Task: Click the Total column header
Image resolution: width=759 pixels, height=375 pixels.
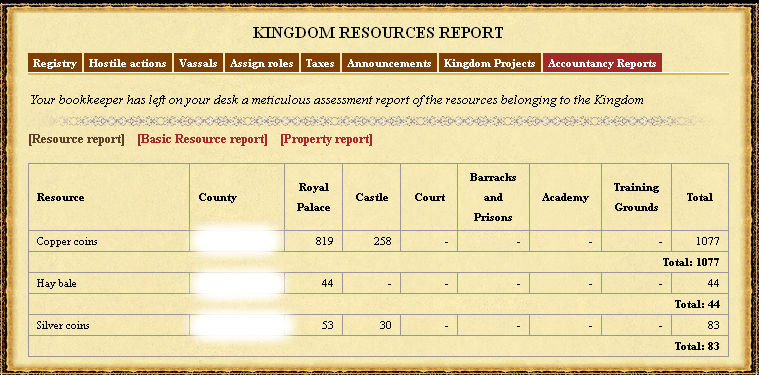Action: [x=700, y=197]
